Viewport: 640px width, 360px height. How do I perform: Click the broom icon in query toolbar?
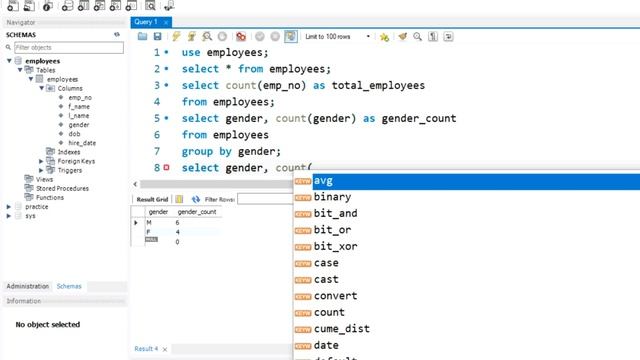pyautogui.click(x=402, y=37)
